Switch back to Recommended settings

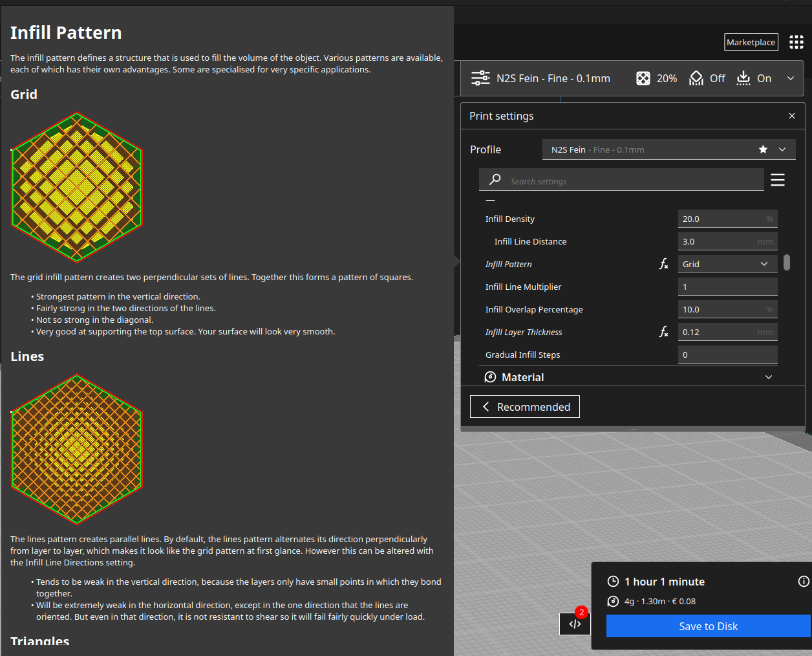pos(524,407)
